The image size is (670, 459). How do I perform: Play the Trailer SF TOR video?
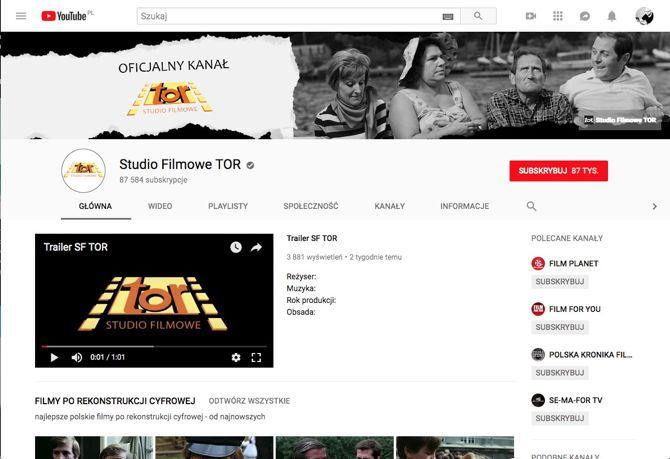54,357
